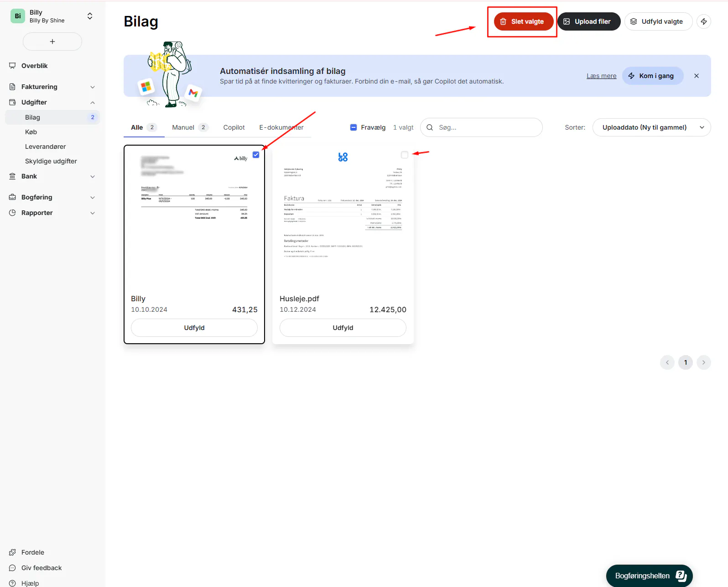Open Bilag in the sidebar
Viewport: 728px width, 587px height.
pos(52,117)
